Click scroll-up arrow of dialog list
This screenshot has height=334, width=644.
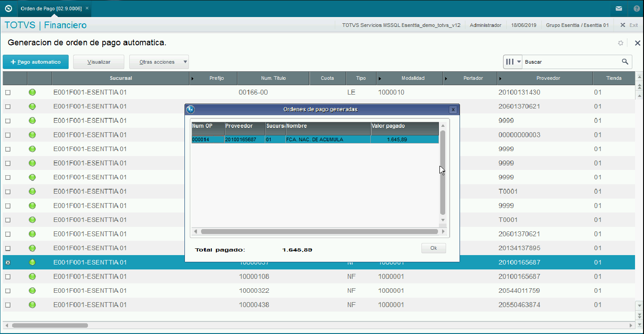(443, 126)
